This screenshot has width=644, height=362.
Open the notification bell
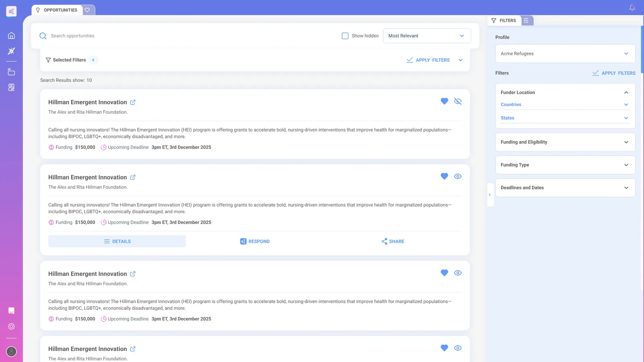pyautogui.click(x=632, y=8)
